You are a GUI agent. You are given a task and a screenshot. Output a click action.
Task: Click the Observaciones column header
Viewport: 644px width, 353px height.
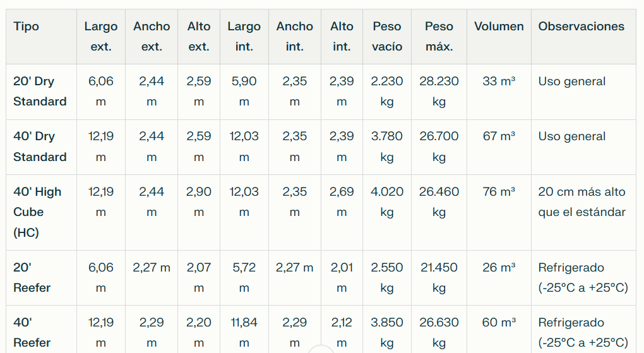[581, 27]
